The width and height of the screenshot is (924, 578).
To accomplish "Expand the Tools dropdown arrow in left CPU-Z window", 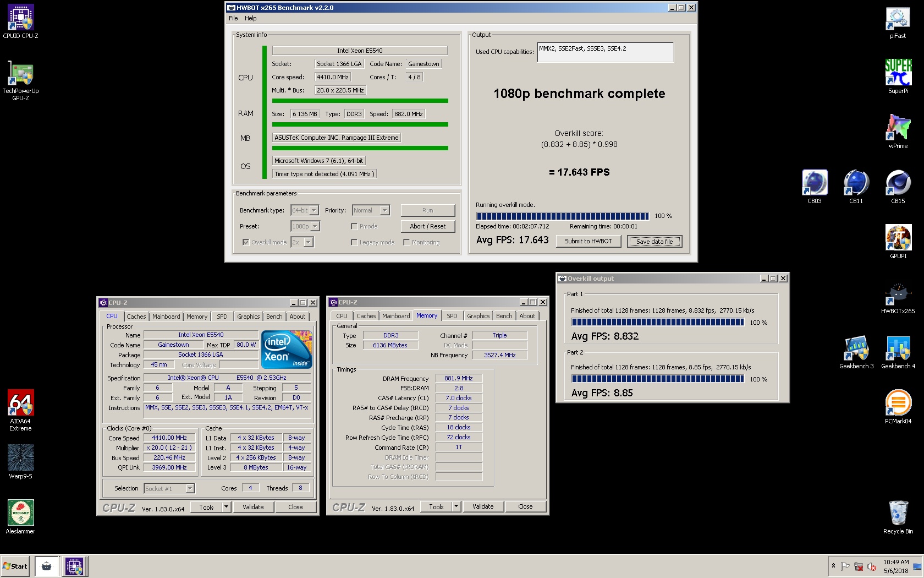I will click(226, 507).
